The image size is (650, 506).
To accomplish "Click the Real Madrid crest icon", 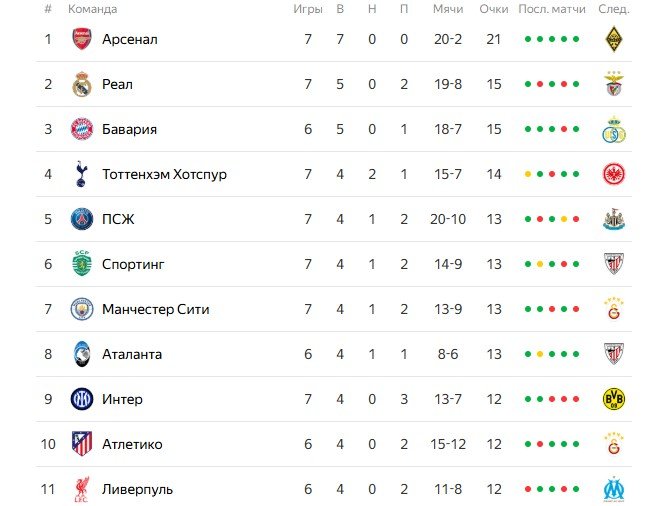I will 81,84.
